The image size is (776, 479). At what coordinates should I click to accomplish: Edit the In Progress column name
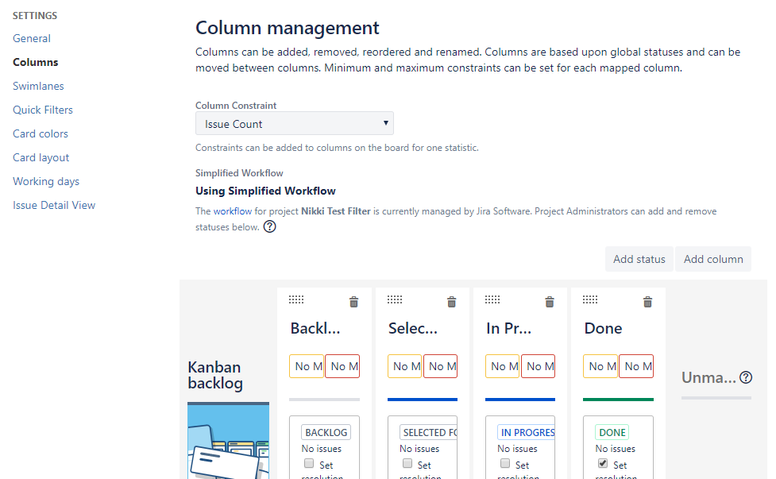(x=509, y=328)
